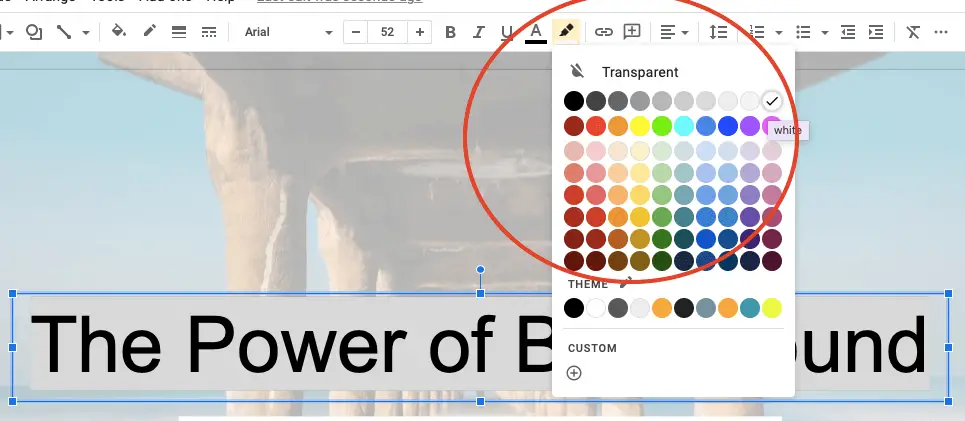Pick bright red in the vivid color row
This screenshot has width=965, height=421.
coord(596,126)
